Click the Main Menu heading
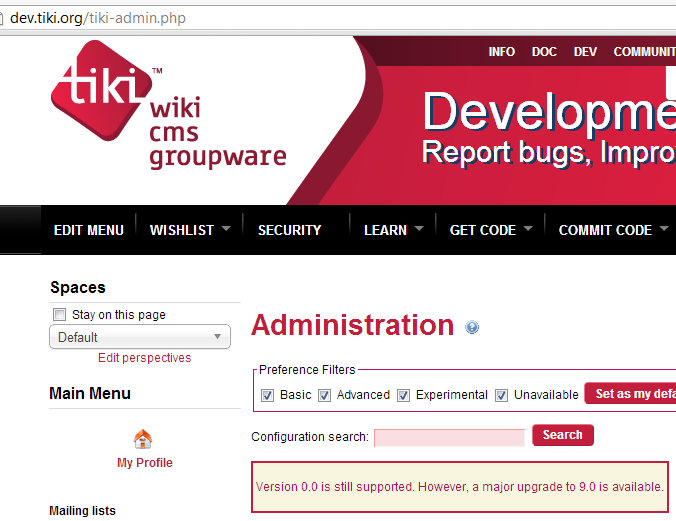 [x=90, y=393]
